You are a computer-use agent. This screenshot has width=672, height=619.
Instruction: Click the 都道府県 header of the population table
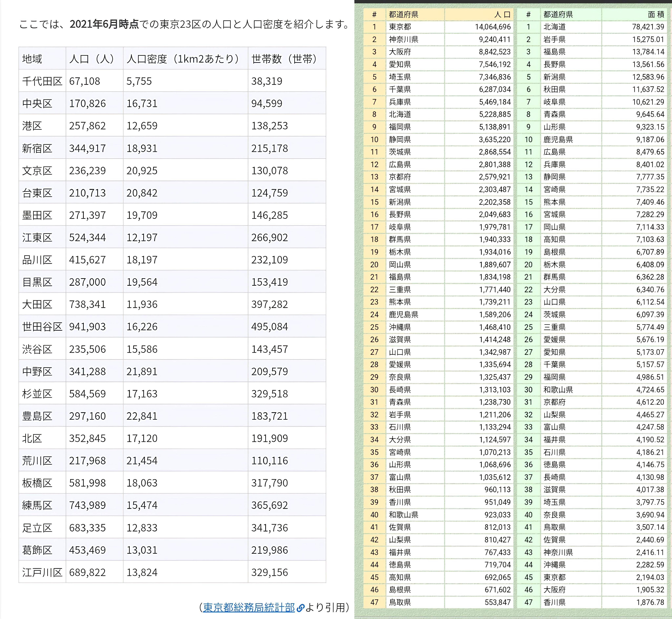point(403,14)
